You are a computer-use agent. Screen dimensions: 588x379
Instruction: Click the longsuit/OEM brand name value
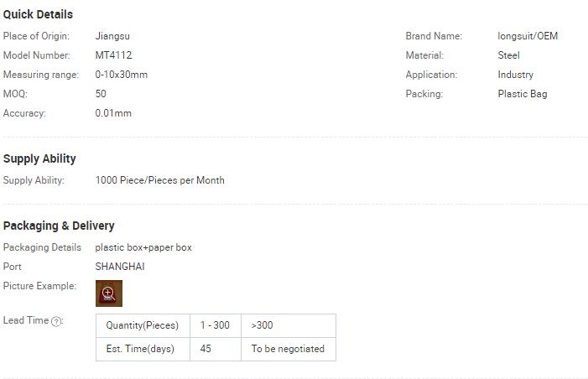pyautogui.click(x=528, y=36)
